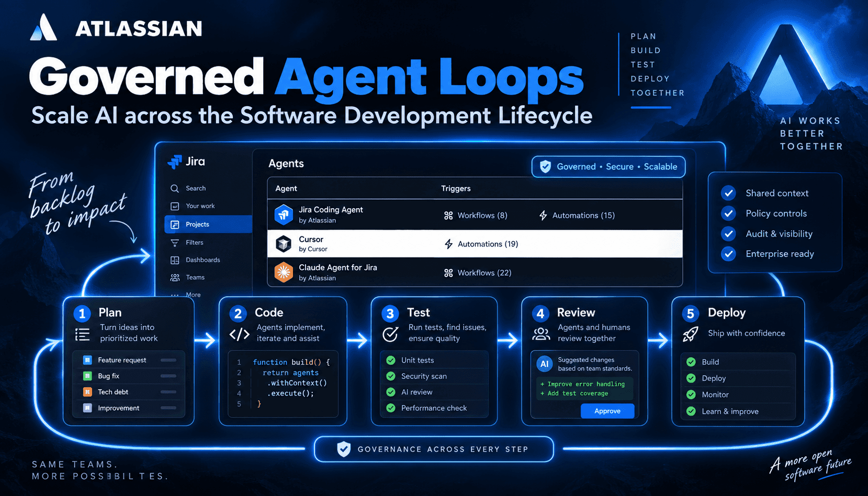Viewport: 868px width, 496px height.
Task: Select Projects in the sidebar
Action: 208,224
